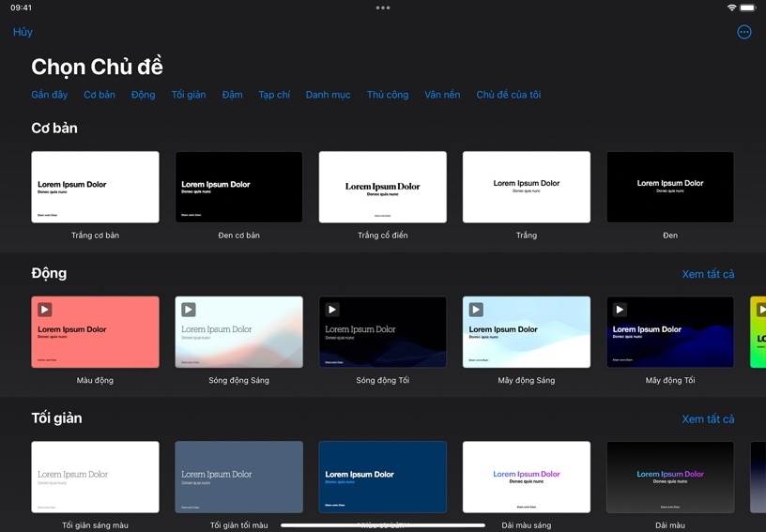Screen dimensions: 766x532
Task: Select the Trắng cổ điển theme
Action: point(382,187)
